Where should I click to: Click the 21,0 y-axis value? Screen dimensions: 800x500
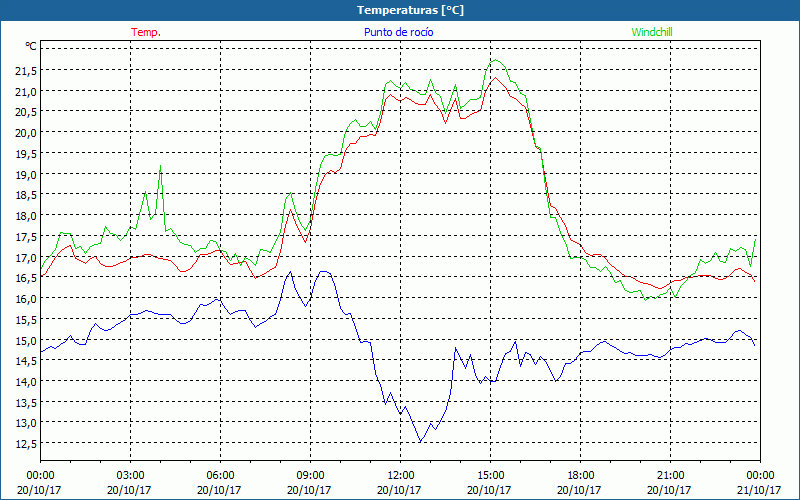tap(26, 92)
